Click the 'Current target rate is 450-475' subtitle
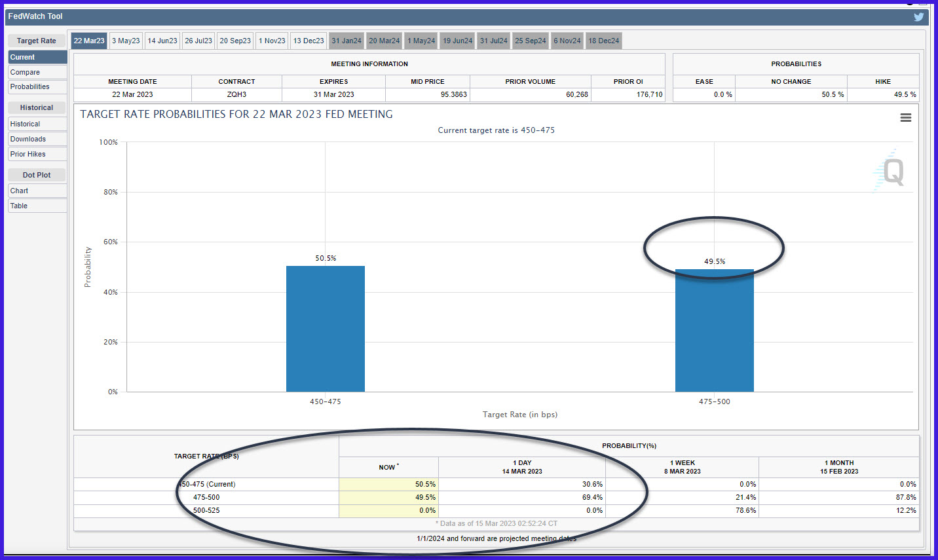This screenshot has height=560, width=938. tap(496, 130)
